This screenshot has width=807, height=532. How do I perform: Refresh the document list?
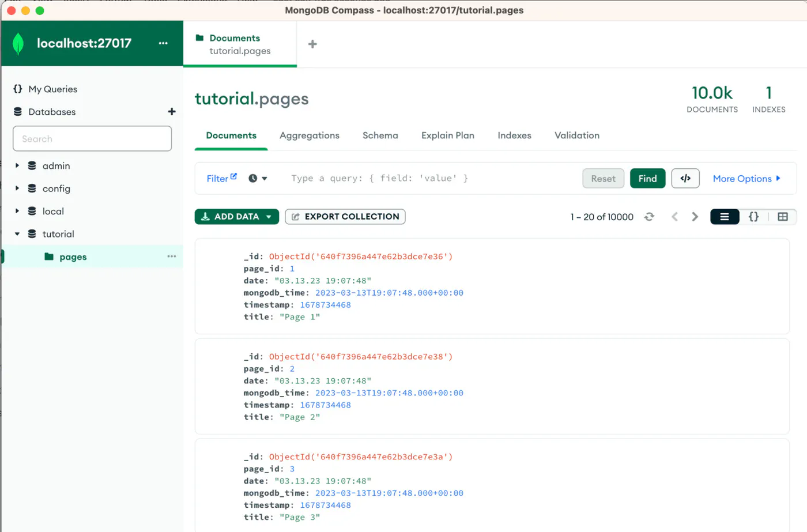(x=649, y=217)
